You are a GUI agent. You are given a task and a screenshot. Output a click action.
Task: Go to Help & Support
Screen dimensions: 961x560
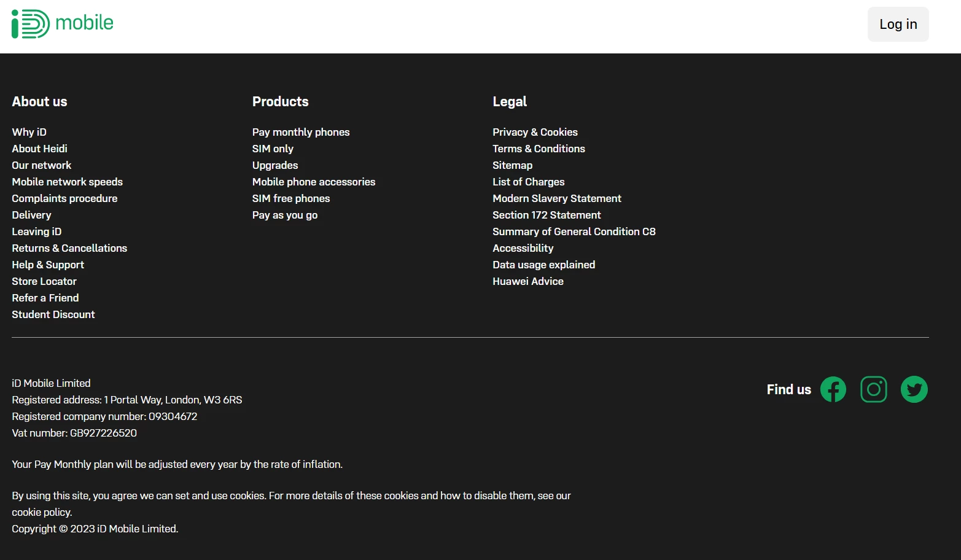point(49,265)
